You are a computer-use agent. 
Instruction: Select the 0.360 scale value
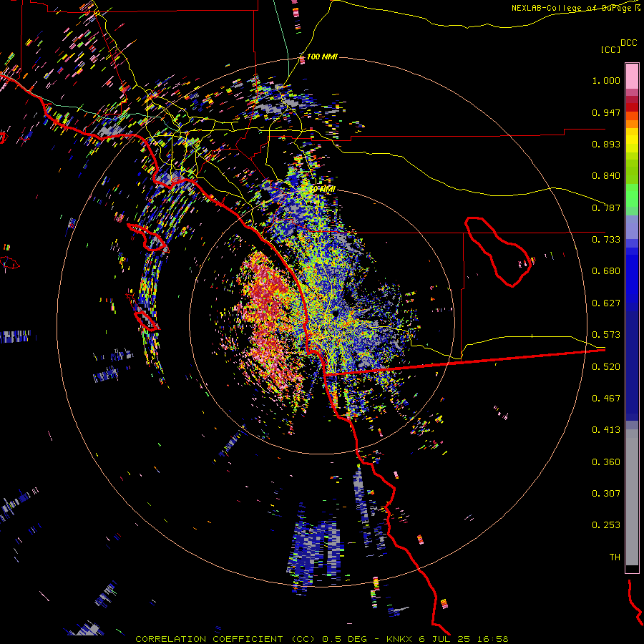[606, 462]
